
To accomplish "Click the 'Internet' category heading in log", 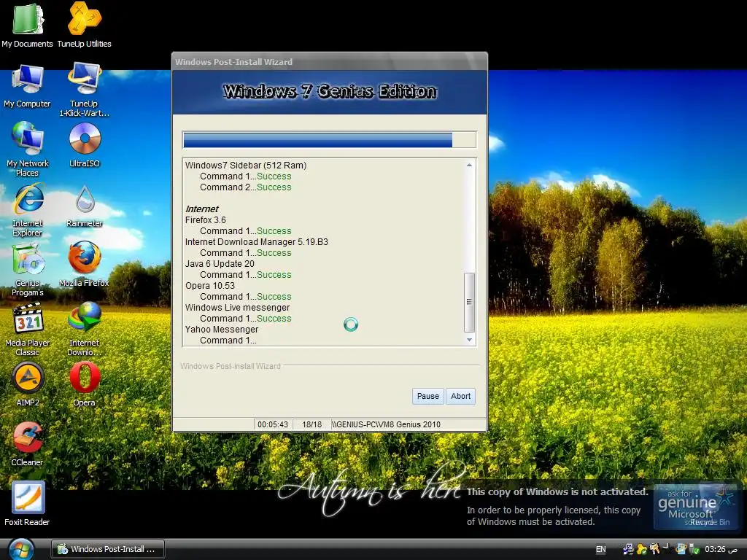I will click(202, 209).
